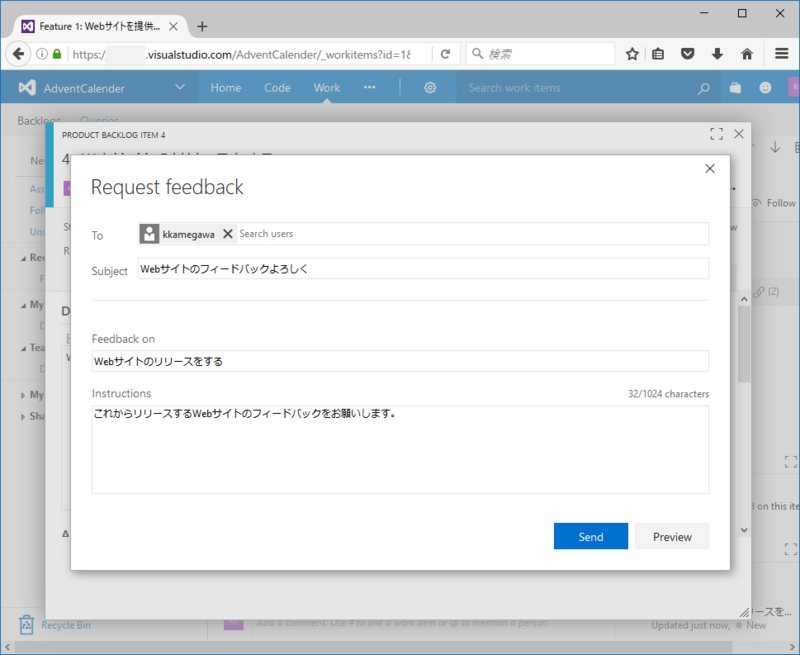Click the browser back button
The height and width of the screenshot is (655, 800).
(x=18, y=54)
